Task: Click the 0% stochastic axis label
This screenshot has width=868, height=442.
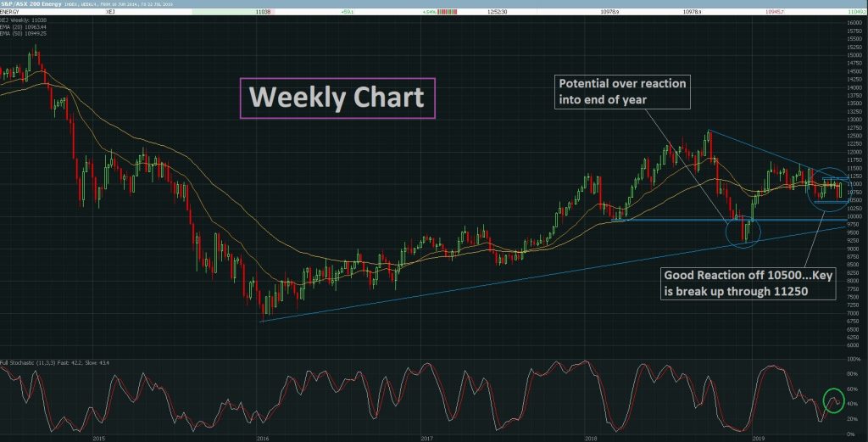Action: pos(853,434)
